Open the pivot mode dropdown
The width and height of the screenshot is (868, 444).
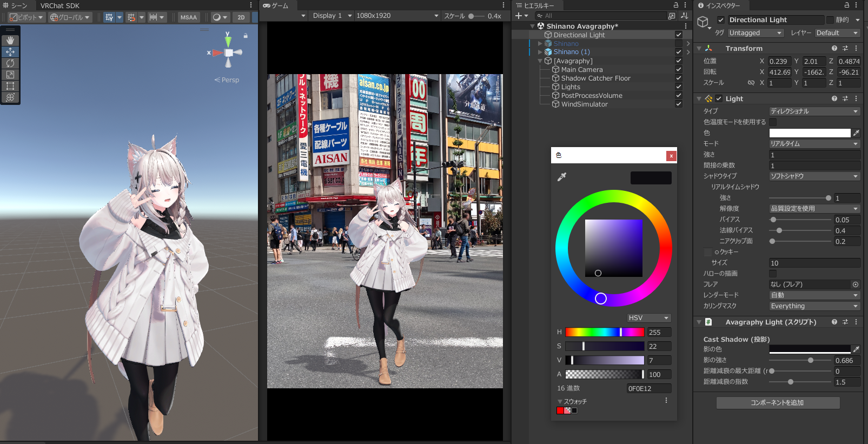(26, 17)
